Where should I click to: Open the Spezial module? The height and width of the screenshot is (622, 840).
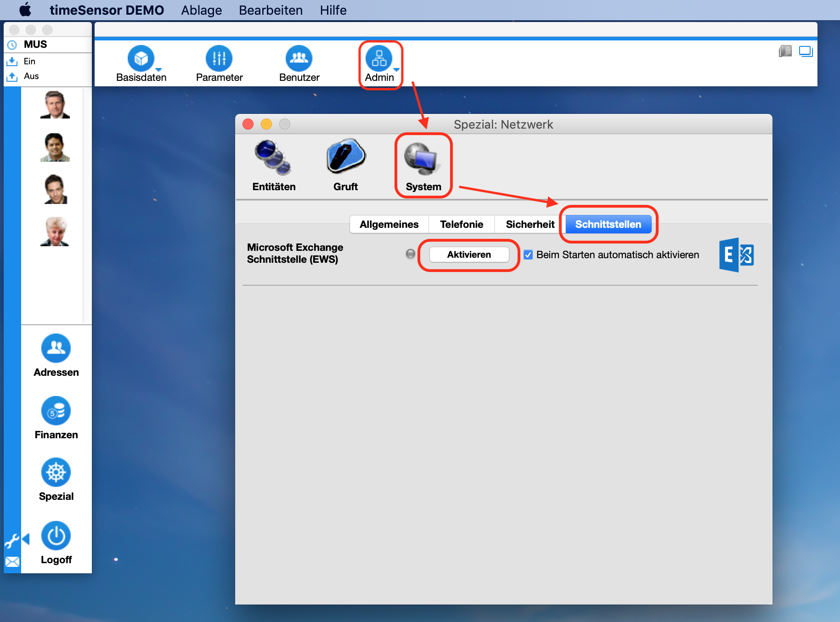point(56,472)
